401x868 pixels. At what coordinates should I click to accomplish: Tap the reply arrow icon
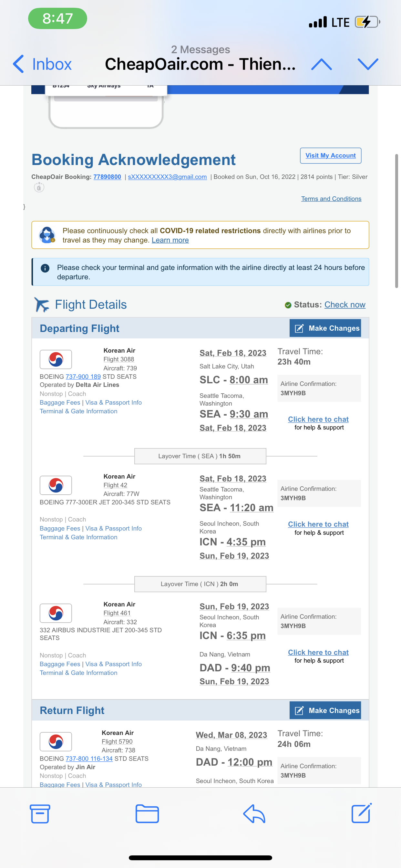point(254,813)
